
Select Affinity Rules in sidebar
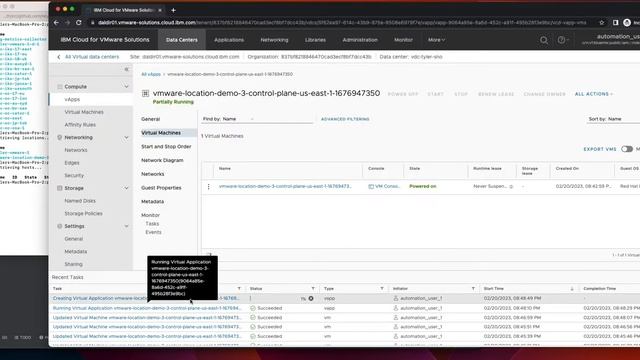tap(80, 124)
